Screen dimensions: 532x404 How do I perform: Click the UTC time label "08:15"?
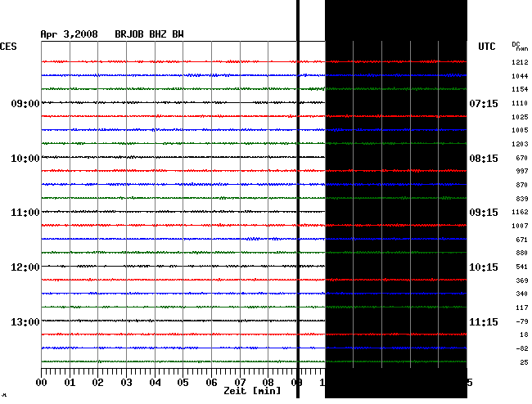pos(484,159)
